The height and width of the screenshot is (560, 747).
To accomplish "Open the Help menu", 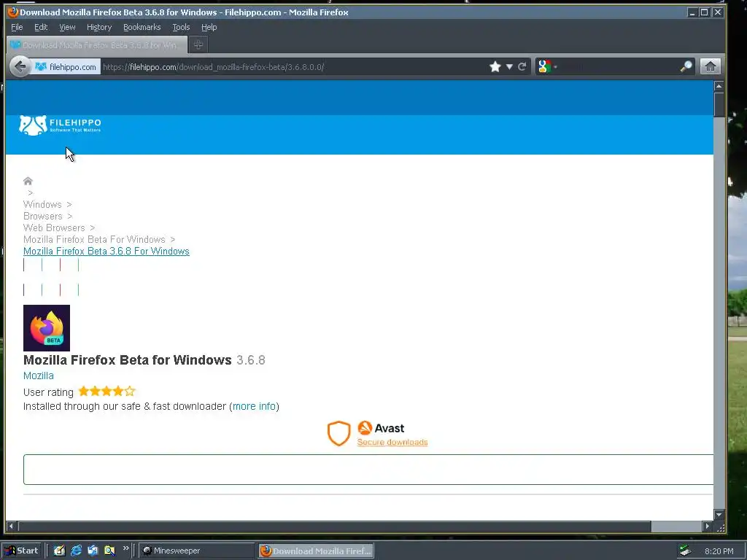I will pos(209,27).
